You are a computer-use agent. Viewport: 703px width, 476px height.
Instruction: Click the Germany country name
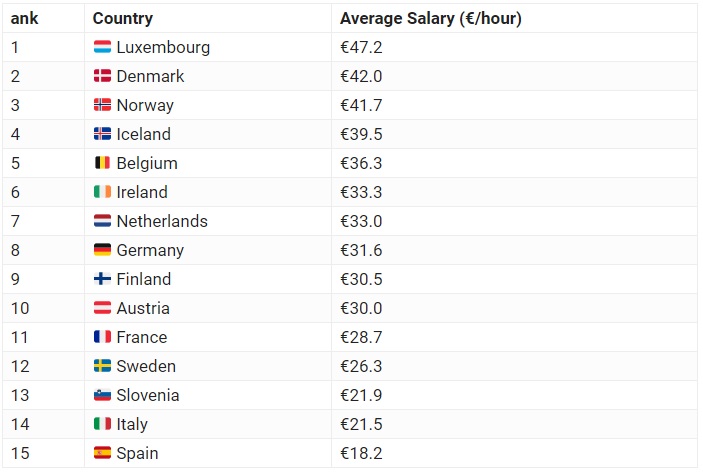tap(150, 250)
